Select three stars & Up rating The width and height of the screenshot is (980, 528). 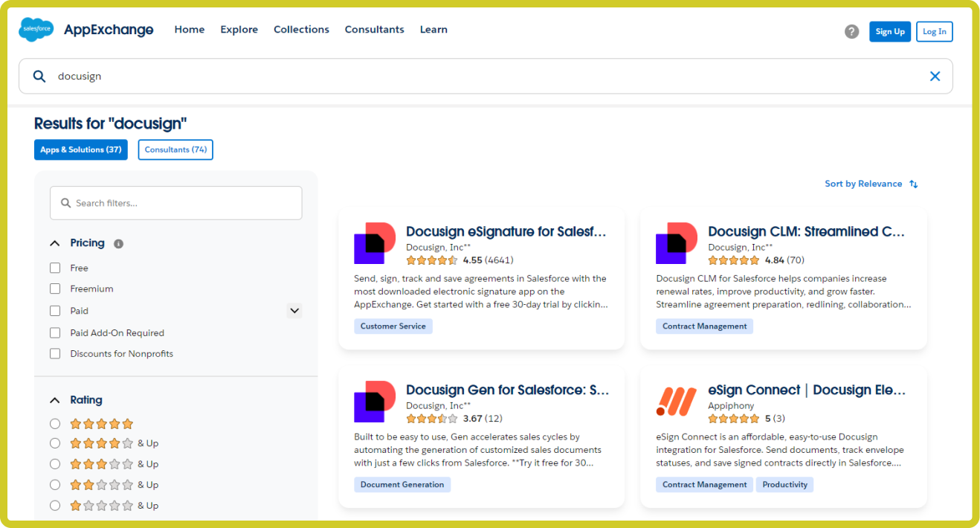point(55,464)
